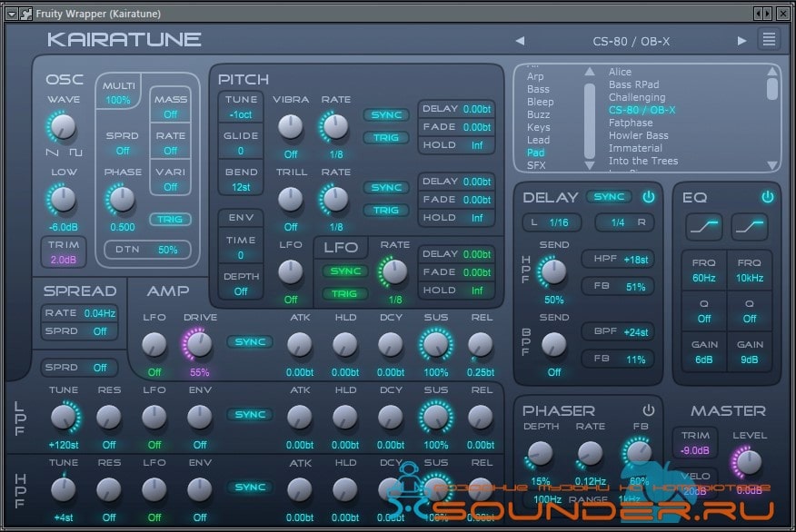Click the AMP SUS knob at 100%
The image size is (796, 532).
tap(435, 344)
